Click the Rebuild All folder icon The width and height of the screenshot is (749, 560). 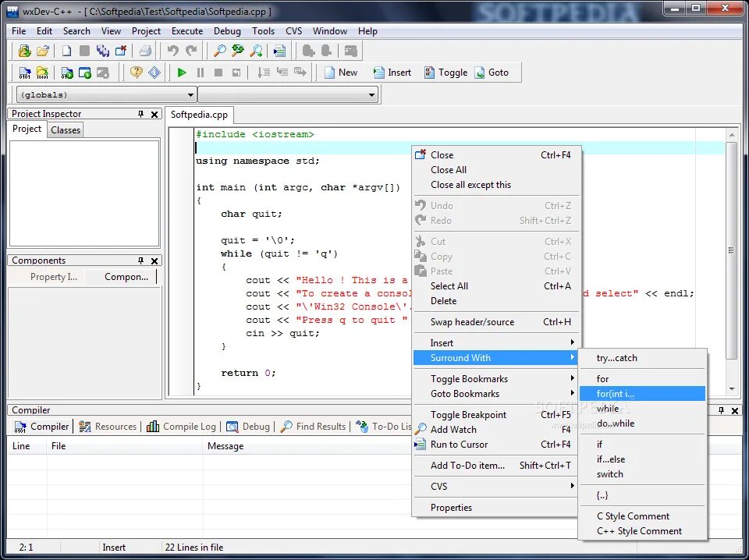click(x=42, y=73)
